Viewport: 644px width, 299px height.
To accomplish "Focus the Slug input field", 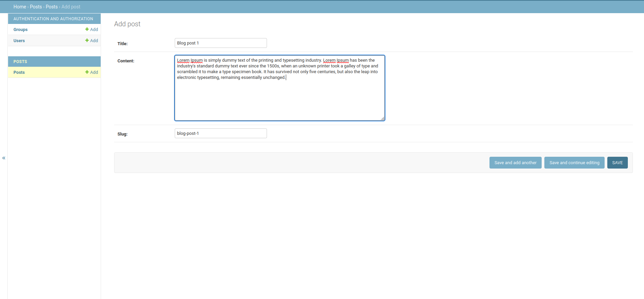I will [x=221, y=133].
